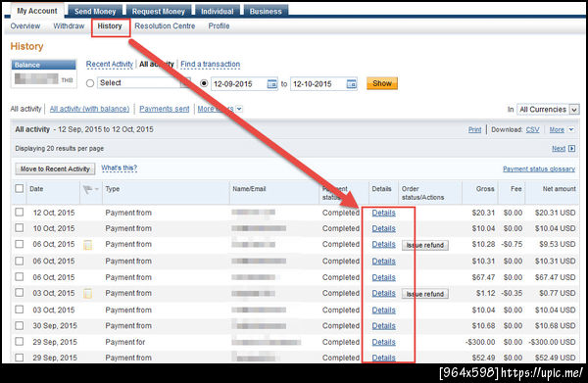
Task: Expand the More filters dropdown arrow
Action: click(239, 109)
